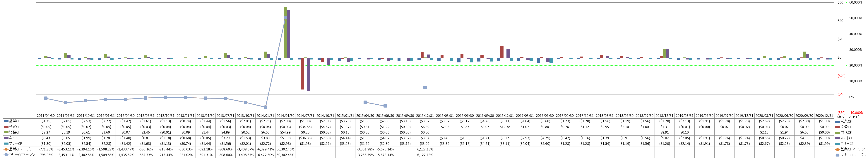The width and height of the screenshot is (868, 158).
Task: Click the 60,000% axis label
Action: click(x=856, y=2)
